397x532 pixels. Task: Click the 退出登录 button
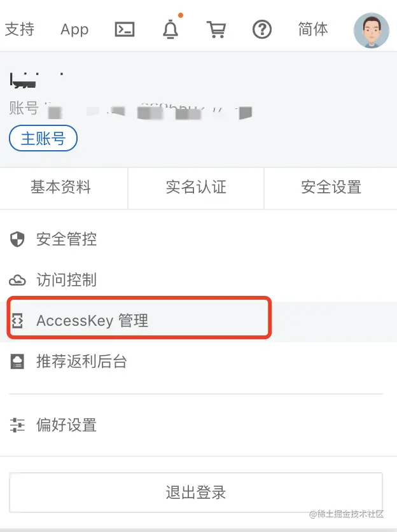pyautogui.click(x=196, y=493)
